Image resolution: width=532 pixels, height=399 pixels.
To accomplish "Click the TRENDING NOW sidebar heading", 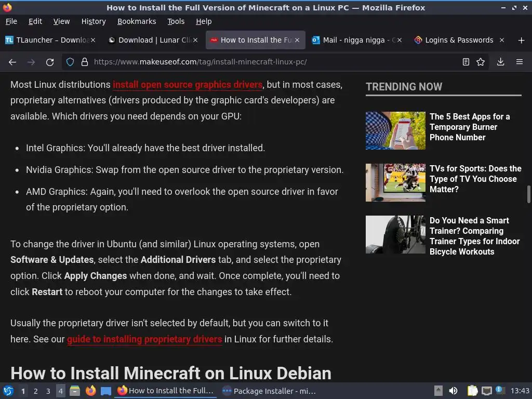I will [x=404, y=87].
